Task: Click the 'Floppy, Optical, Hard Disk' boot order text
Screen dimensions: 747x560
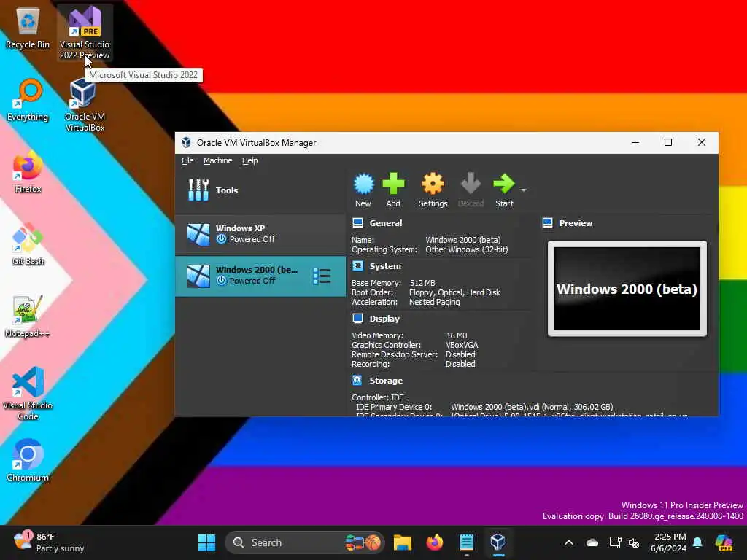Action: [x=454, y=292]
